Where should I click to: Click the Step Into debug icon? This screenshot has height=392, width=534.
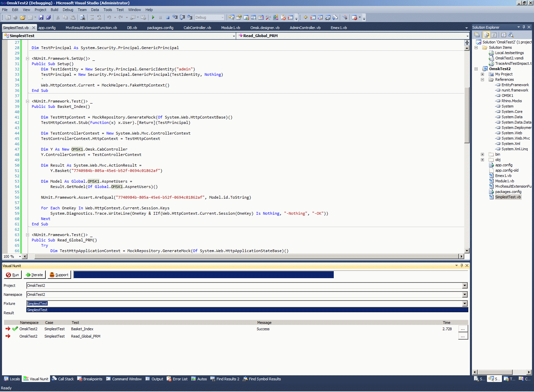pyautogui.click(x=175, y=17)
